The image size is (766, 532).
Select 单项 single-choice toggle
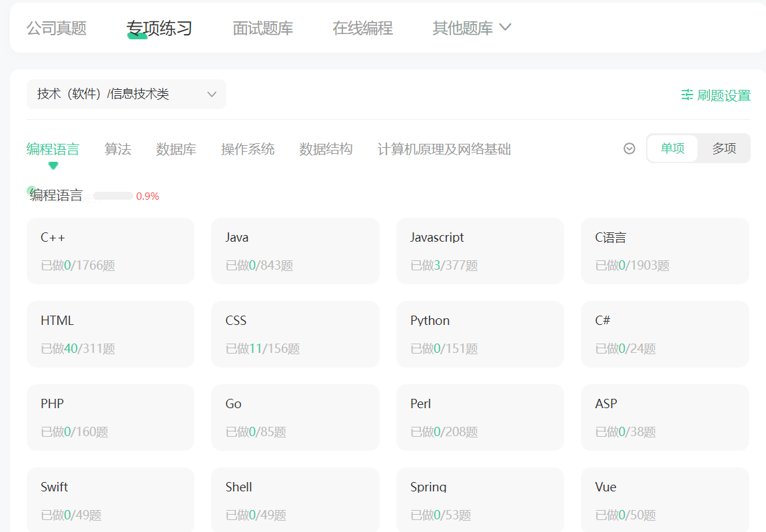(672, 148)
